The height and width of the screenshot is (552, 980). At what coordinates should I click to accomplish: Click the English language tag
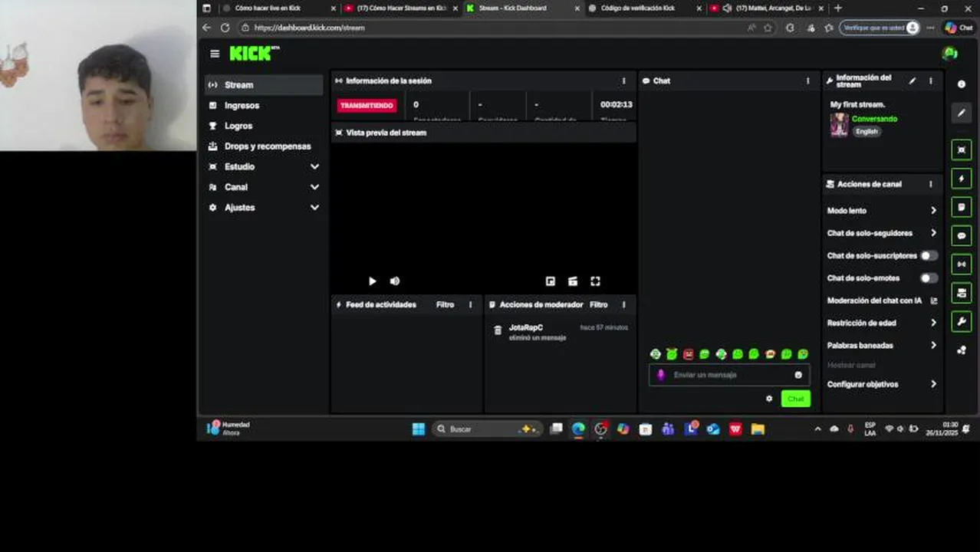point(867,131)
